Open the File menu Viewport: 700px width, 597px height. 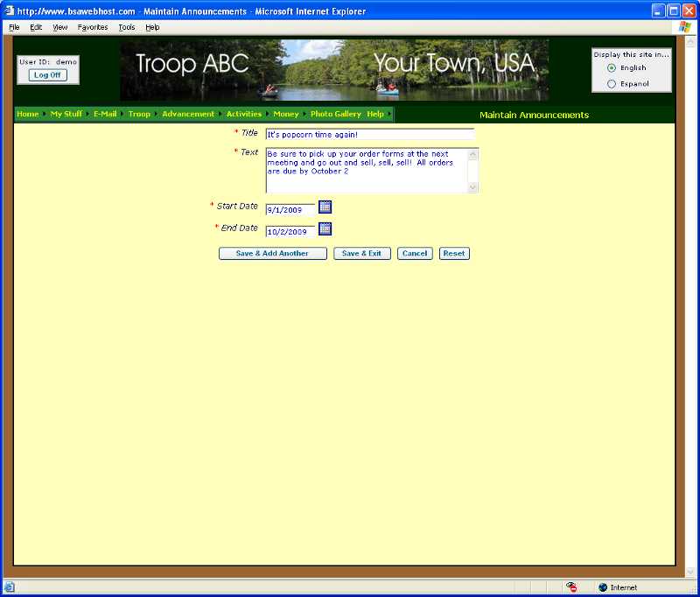pos(14,27)
